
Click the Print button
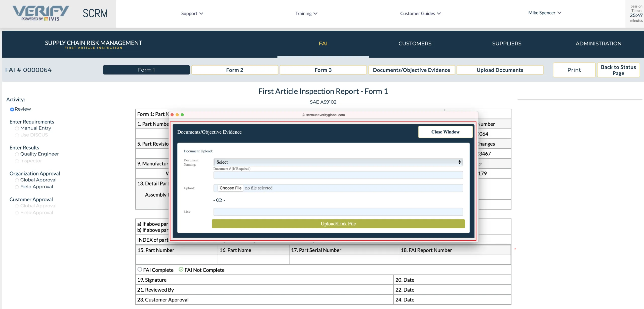574,70
